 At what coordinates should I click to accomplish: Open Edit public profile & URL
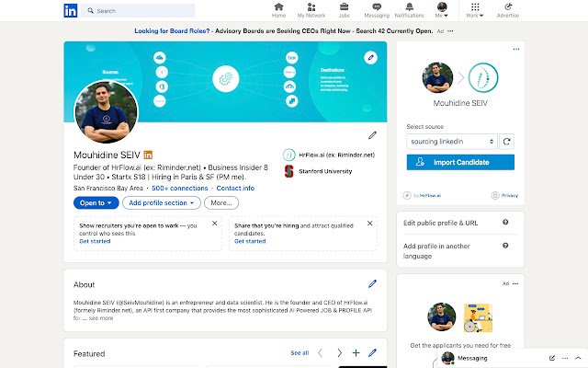tap(441, 223)
